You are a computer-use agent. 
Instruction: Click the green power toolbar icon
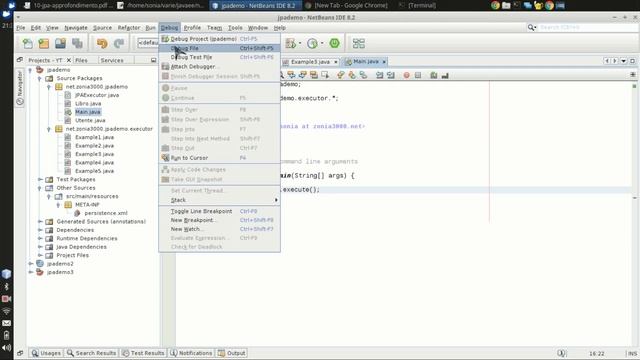[334, 43]
